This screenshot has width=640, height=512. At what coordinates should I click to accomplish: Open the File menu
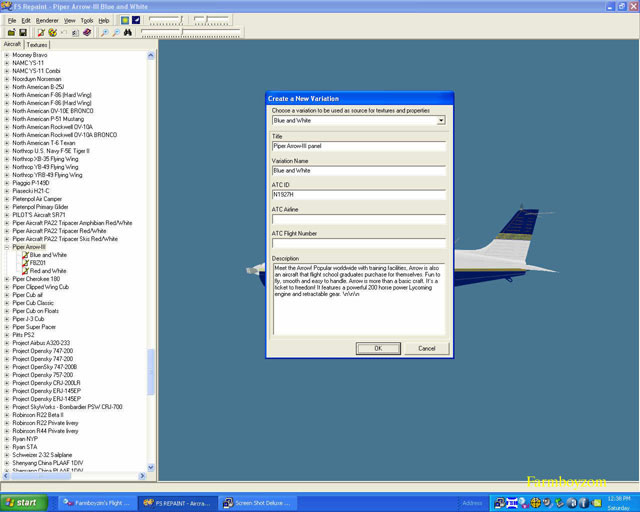(12, 20)
